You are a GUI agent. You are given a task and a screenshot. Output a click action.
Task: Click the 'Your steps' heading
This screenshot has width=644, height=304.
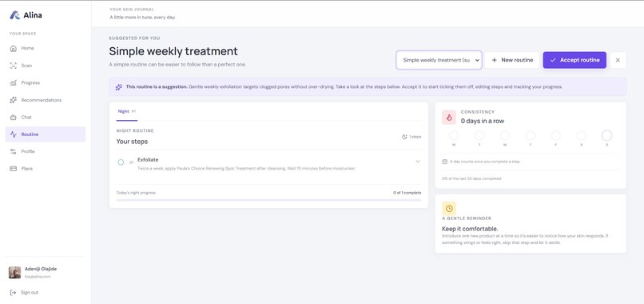point(132,142)
